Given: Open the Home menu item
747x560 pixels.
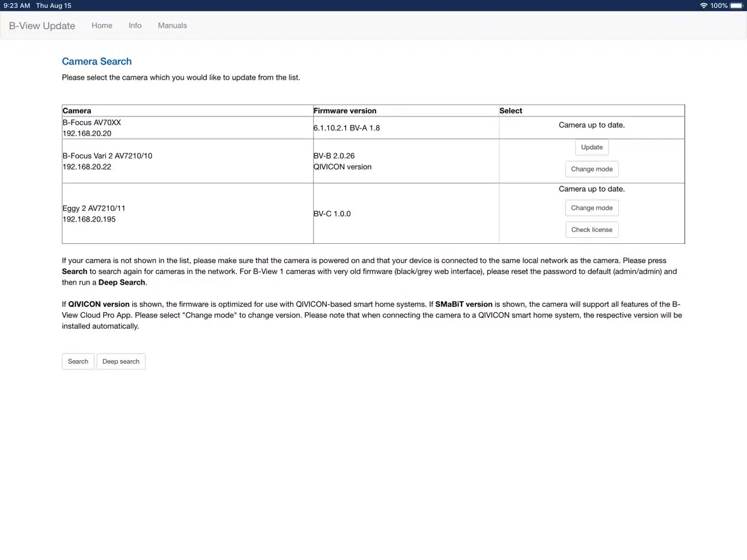Looking at the screenshot, I should click(x=102, y=26).
